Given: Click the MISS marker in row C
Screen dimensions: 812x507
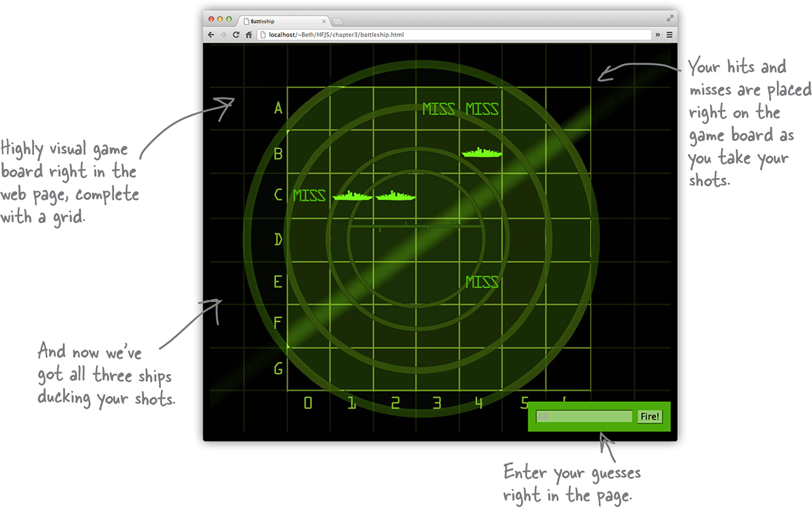Looking at the screenshot, I should tap(309, 196).
